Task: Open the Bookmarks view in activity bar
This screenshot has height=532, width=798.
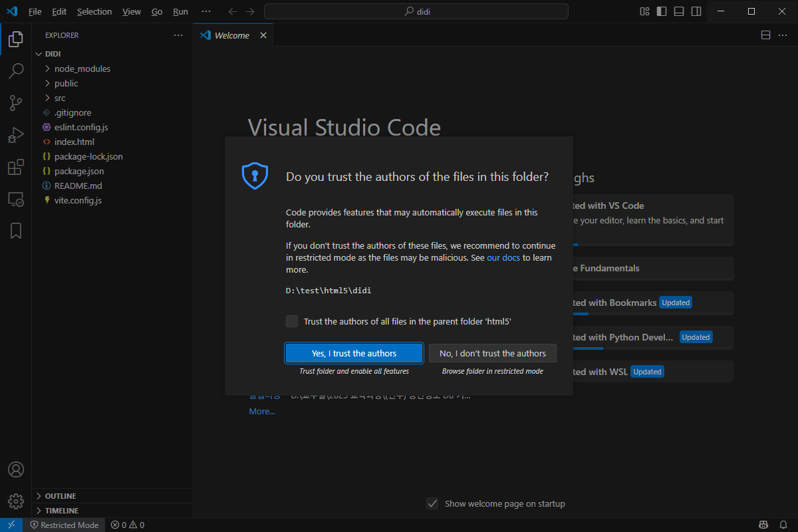Action: pyautogui.click(x=16, y=231)
